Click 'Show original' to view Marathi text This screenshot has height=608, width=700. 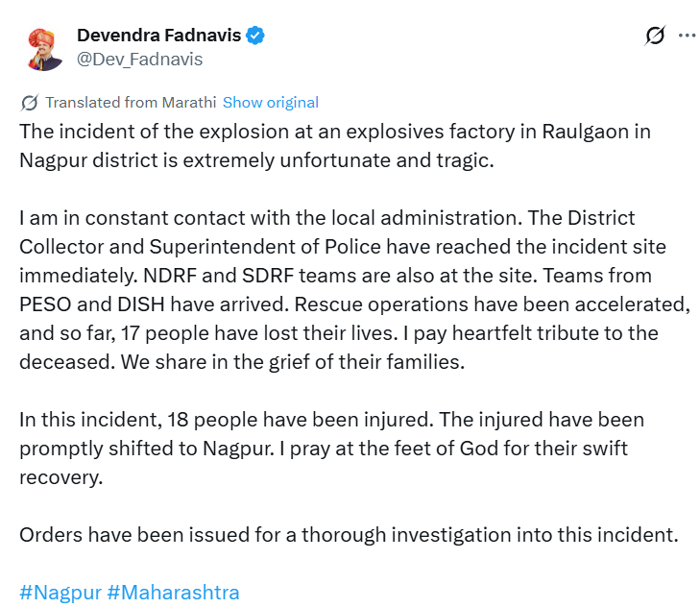pyautogui.click(x=270, y=103)
